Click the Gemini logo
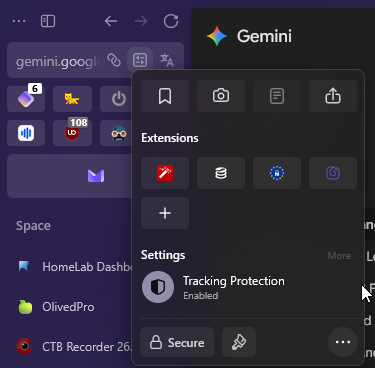 coord(217,36)
